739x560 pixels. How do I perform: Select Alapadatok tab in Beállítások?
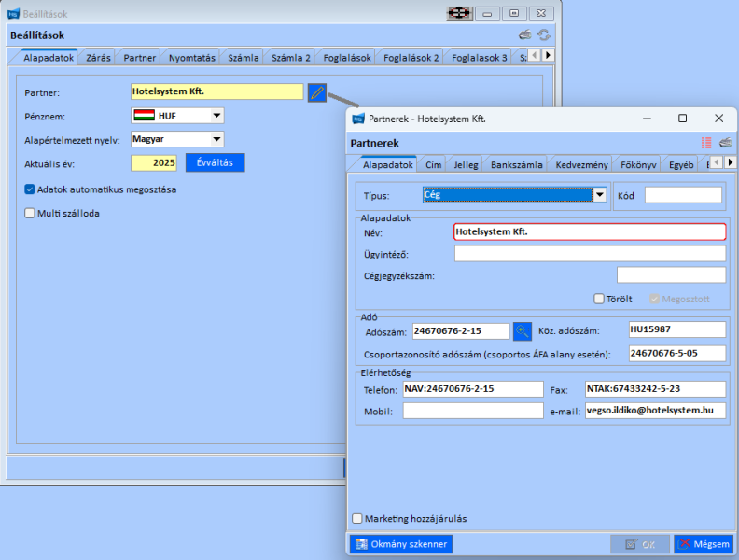tap(49, 58)
